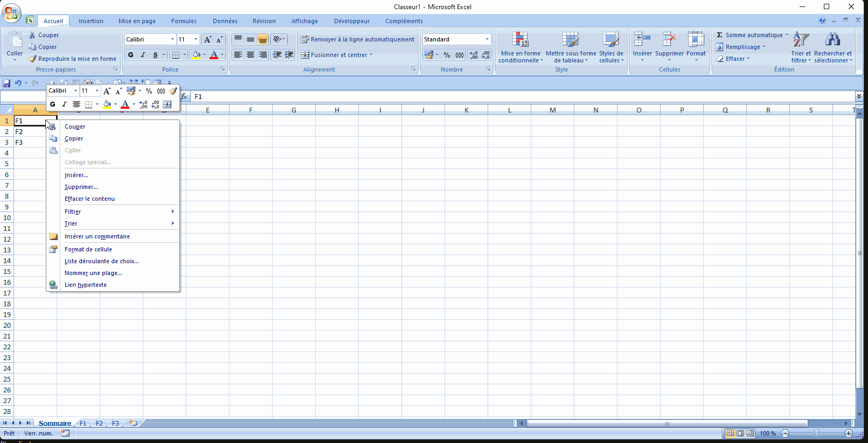Image resolution: width=868 pixels, height=443 pixels.
Task: Toggle bold (G) in the ribbon
Action: tap(131, 55)
